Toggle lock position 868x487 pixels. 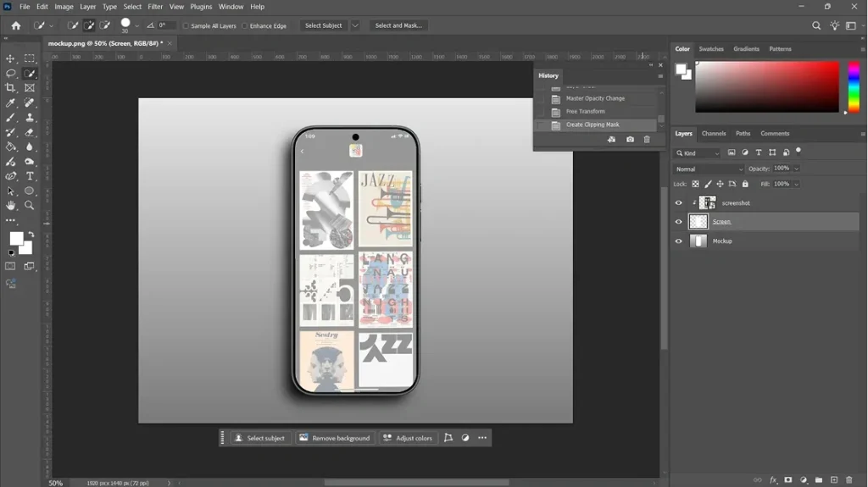720,184
